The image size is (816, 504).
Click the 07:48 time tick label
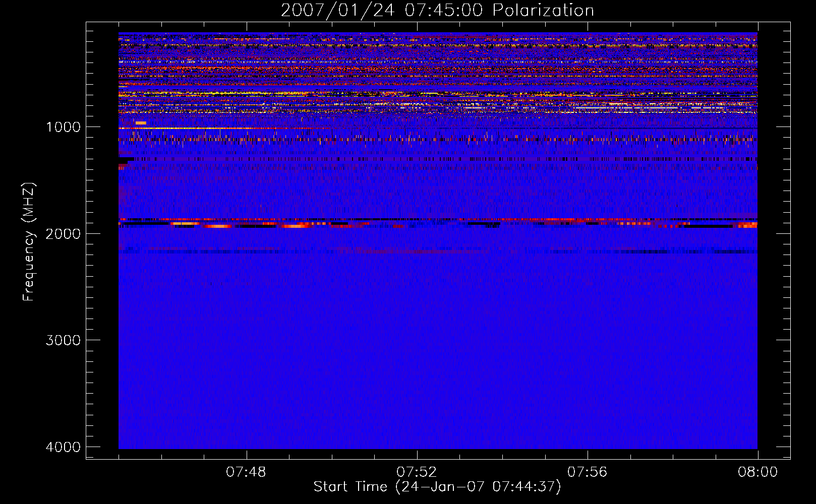point(246,472)
